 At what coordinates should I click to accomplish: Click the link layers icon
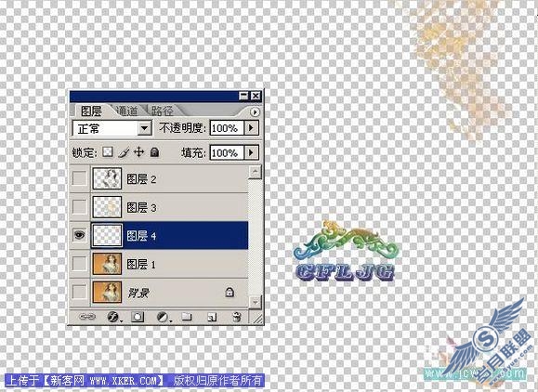click(87, 317)
